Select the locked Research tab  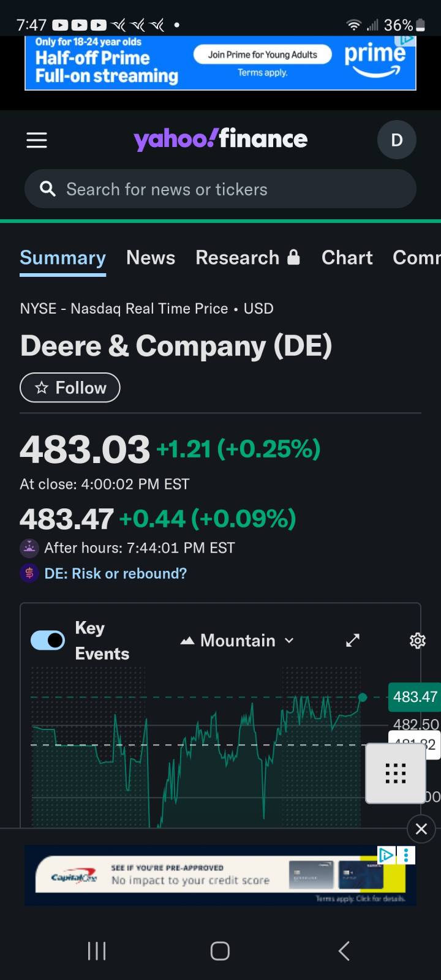pyautogui.click(x=247, y=258)
